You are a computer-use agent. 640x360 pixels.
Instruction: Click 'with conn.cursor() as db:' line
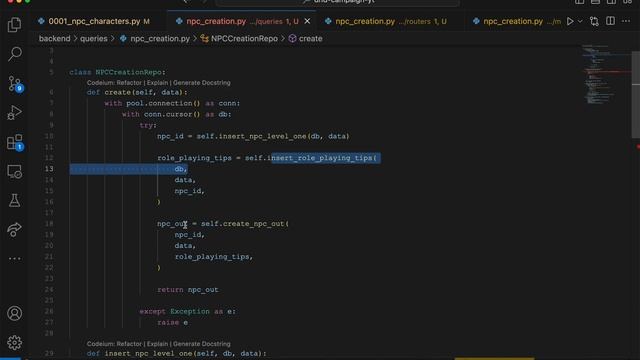pos(177,114)
